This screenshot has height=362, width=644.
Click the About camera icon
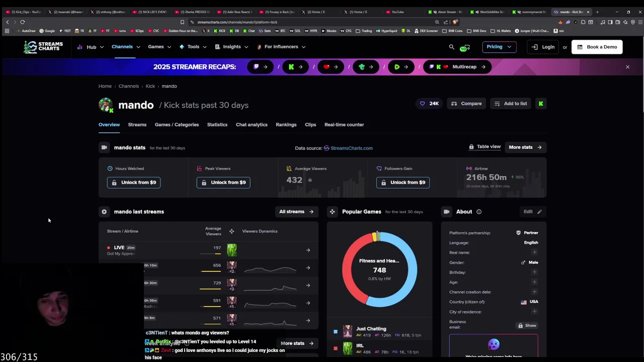(x=446, y=212)
